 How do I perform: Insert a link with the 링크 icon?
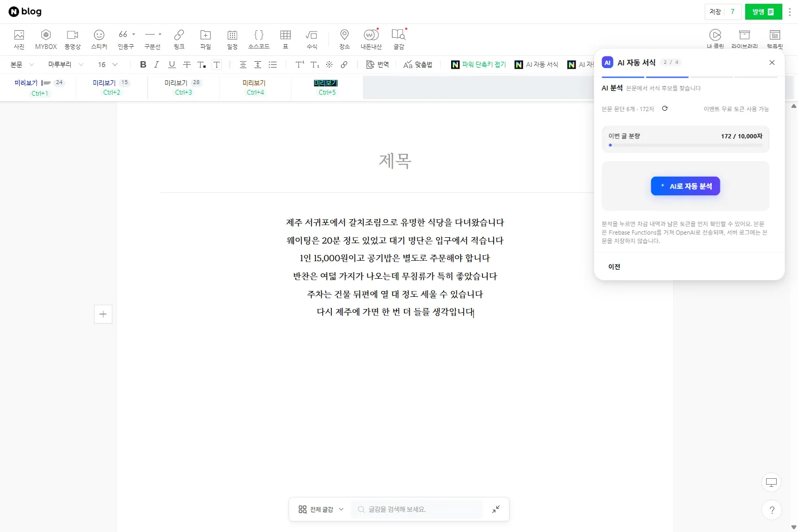(179, 39)
